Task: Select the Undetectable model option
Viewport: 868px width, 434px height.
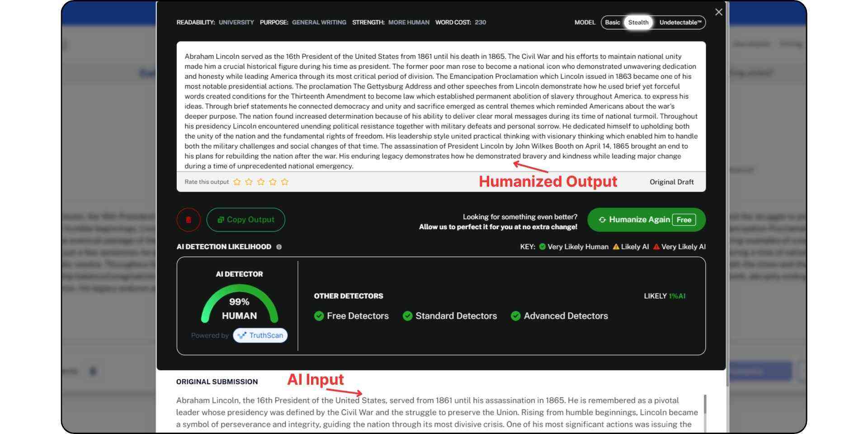Action: coord(680,22)
